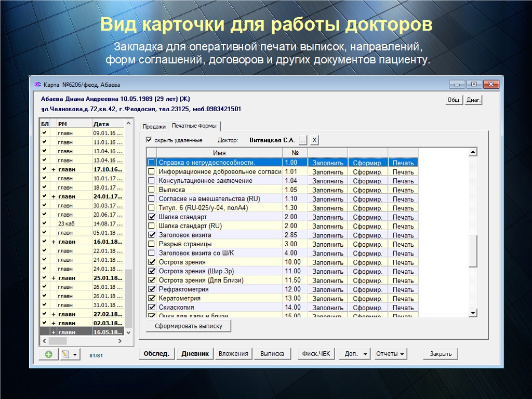Toggle the 'скрыть удаленные' checkbox
This screenshot has width=532, height=399.
[x=149, y=140]
